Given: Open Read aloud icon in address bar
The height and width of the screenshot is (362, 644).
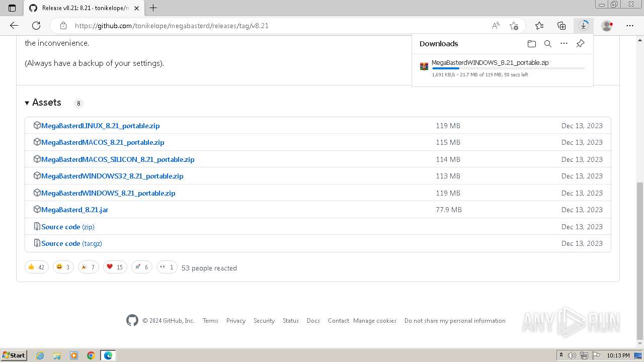Looking at the screenshot, I should (496, 26).
